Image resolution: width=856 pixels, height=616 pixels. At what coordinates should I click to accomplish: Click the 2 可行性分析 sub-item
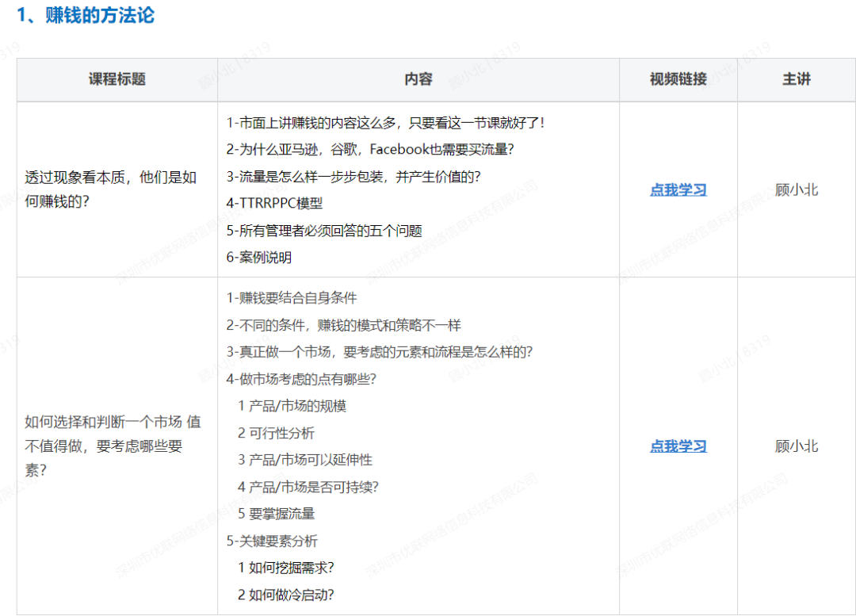tap(277, 433)
